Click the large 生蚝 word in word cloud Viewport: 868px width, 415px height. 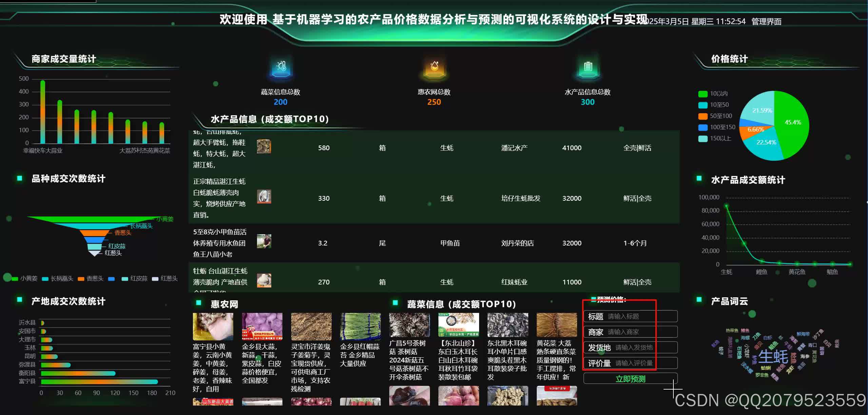pos(773,357)
